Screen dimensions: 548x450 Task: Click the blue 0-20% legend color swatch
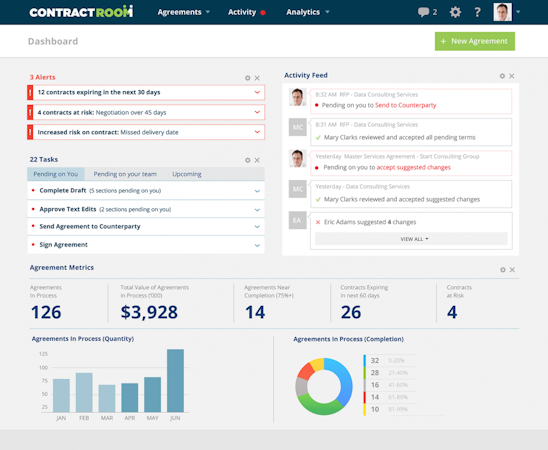pyautogui.click(x=365, y=361)
